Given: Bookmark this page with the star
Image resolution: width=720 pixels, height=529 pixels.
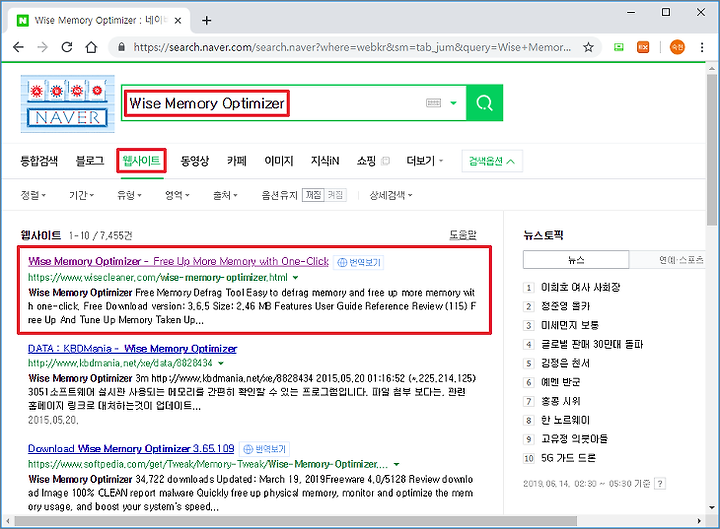Looking at the screenshot, I should [x=588, y=47].
